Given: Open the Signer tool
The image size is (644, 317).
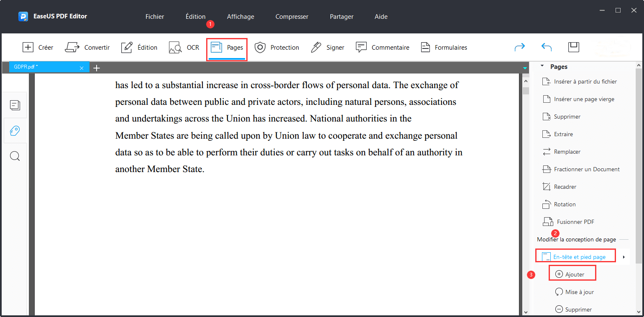Looking at the screenshot, I should coord(327,47).
